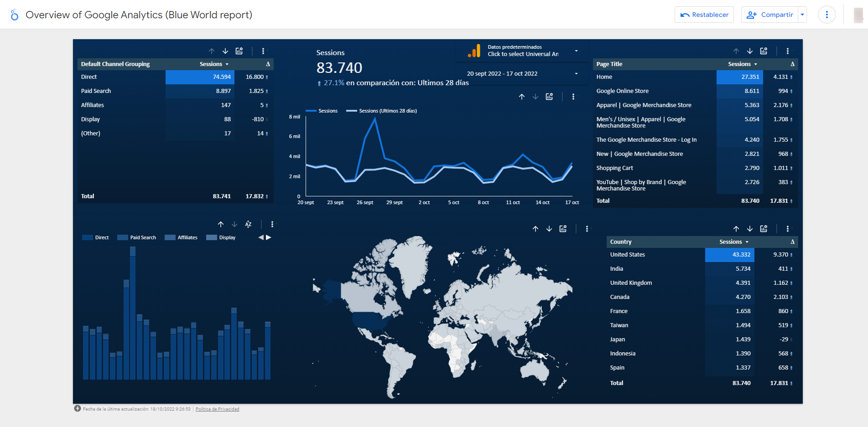Open the Sessions sort dropdown in the Country table

pyautogui.click(x=747, y=242)
